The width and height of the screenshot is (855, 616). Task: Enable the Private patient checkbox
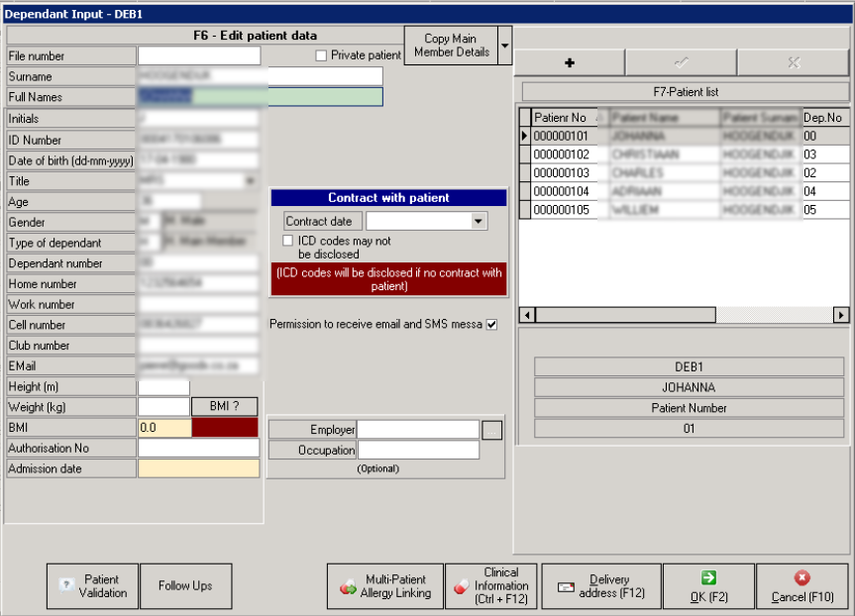click(x=320, y=55)
